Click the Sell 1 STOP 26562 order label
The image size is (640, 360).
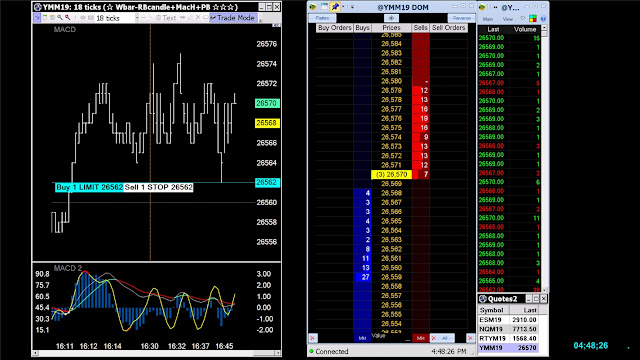coord(158,187)
